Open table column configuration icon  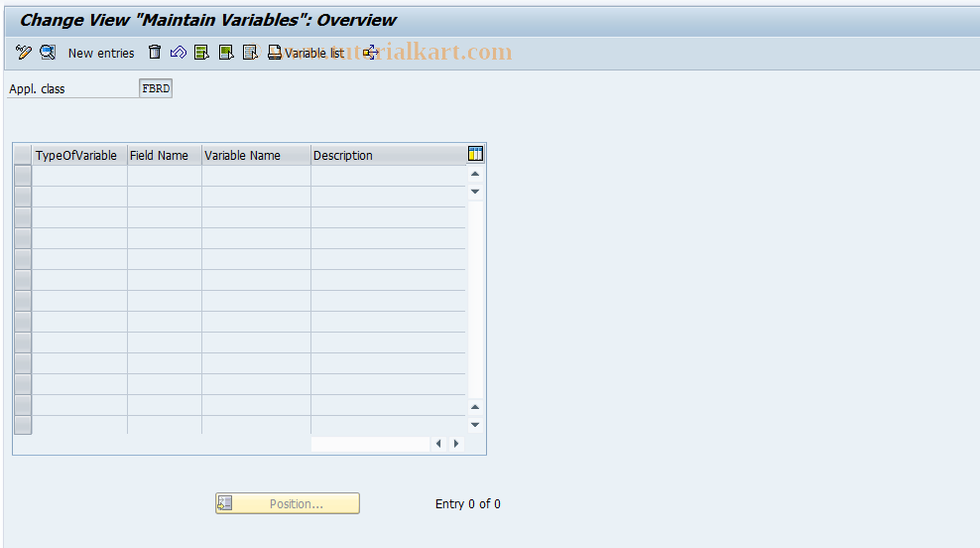(475, 154)
